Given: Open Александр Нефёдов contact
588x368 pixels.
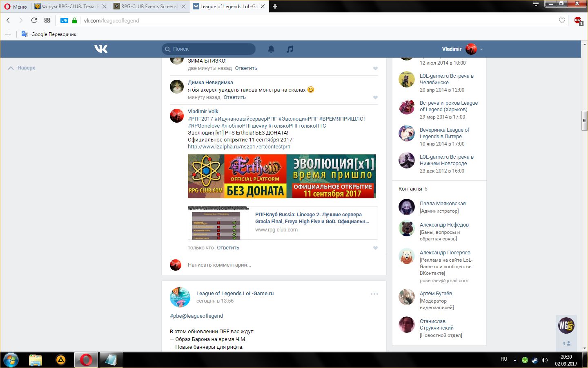Looking at the screenshot, I should pyautogui.click(x=444, y=224).
